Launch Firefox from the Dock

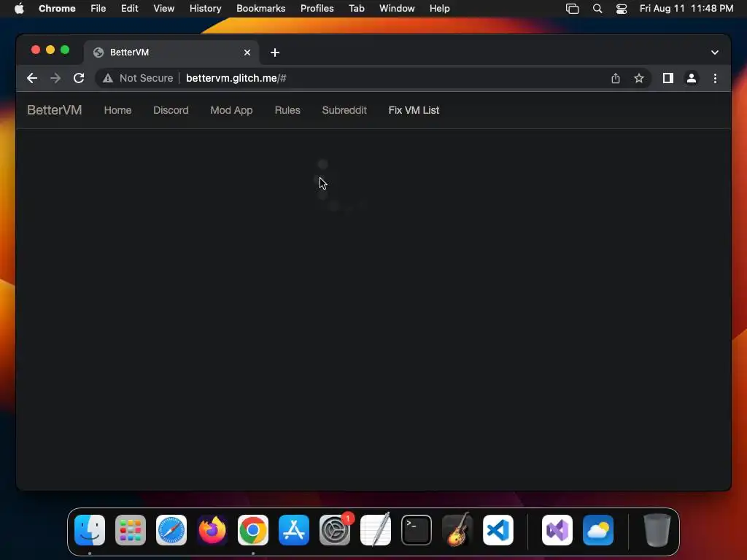point(212,530)
